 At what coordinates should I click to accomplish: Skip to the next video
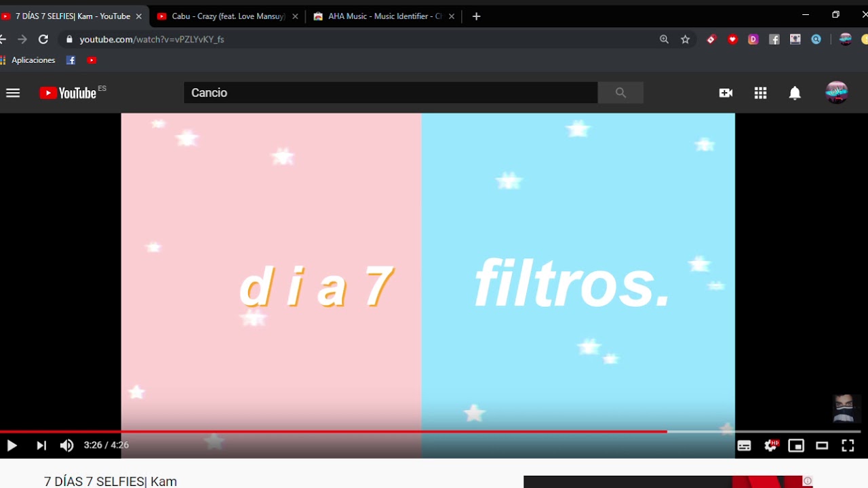click(41, 445)
